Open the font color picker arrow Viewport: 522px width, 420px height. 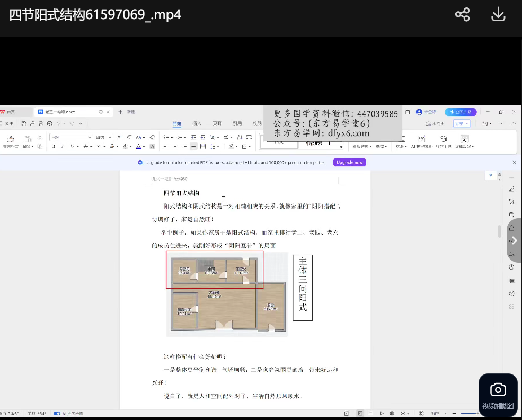point(144,147)
